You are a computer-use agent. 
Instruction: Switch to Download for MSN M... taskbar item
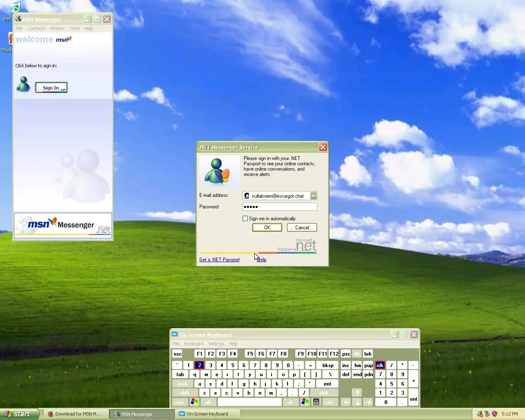pyautogui.click(x=77, y=414)
